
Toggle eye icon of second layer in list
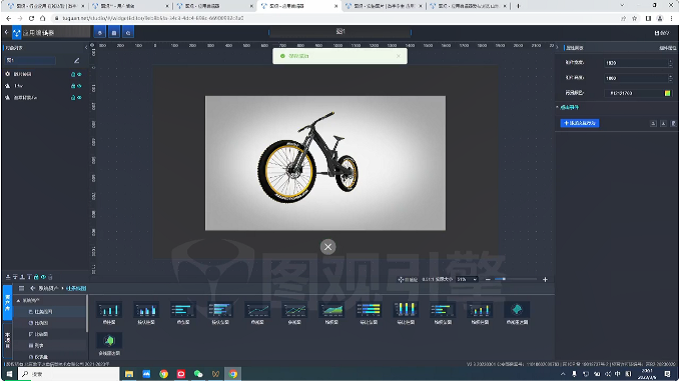point(79,86)
